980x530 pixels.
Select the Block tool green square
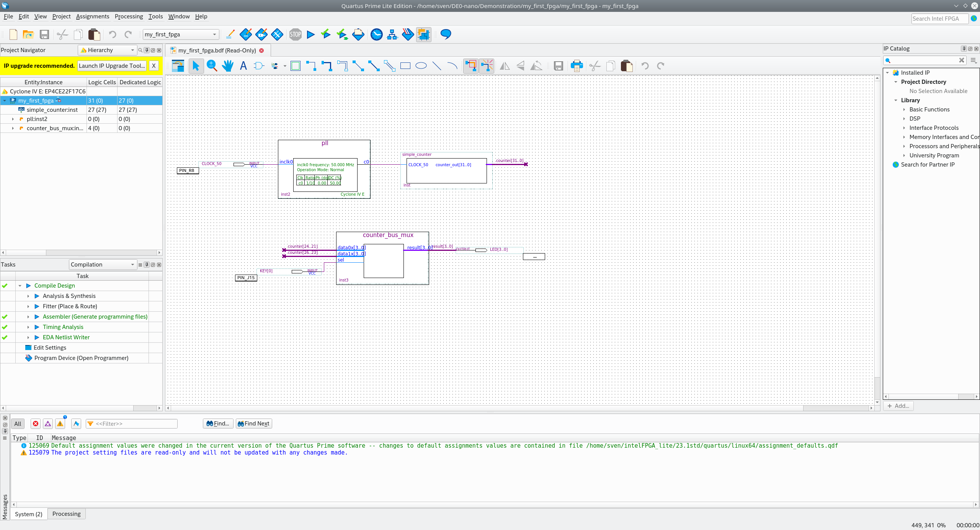pyautogui.click(x=296, y=66)
